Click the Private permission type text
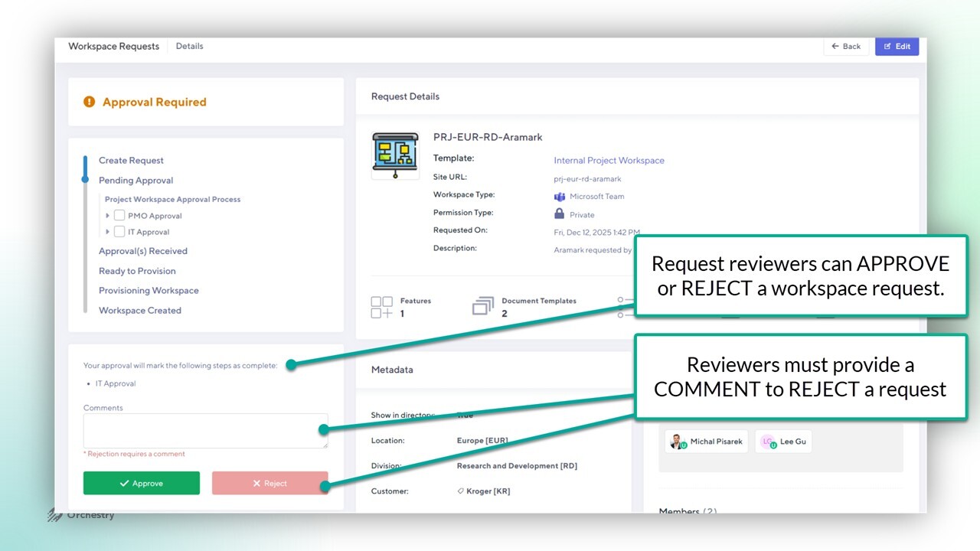 tap(582, 215)
